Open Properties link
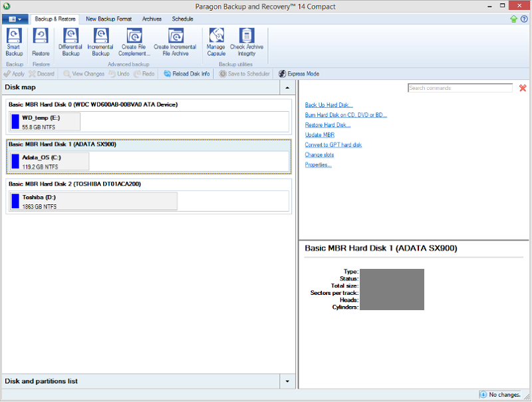Viewport: 532px width, 402px height. pyautogui.click(x=318, y=164)
